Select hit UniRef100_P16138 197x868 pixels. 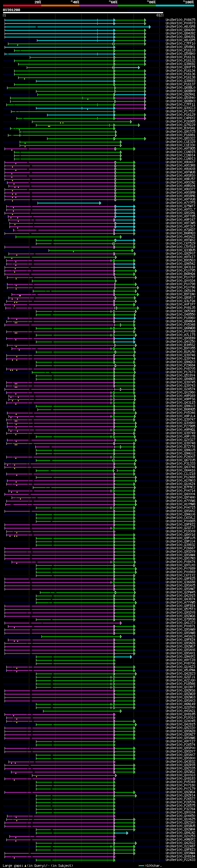click(180, 78)
